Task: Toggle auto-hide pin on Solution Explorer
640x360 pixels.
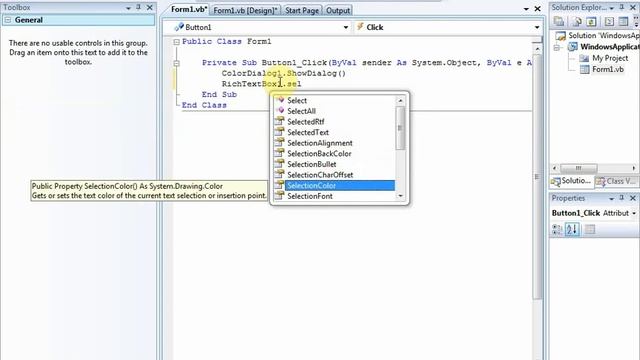Action: coord(622,7)
